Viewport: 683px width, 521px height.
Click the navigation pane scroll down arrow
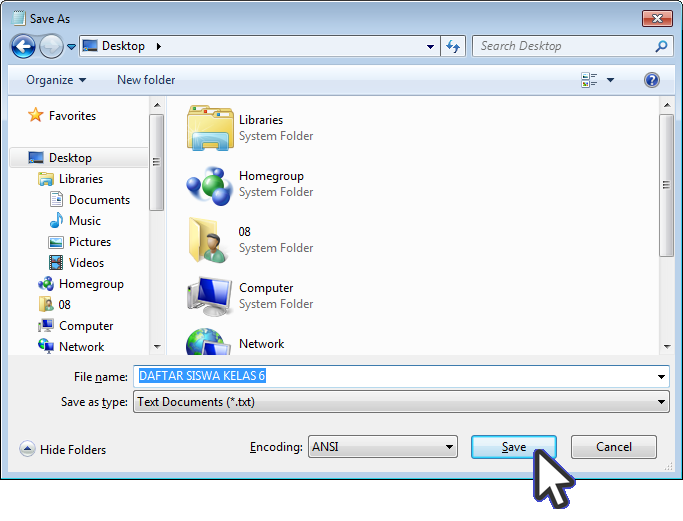point(157,347)
